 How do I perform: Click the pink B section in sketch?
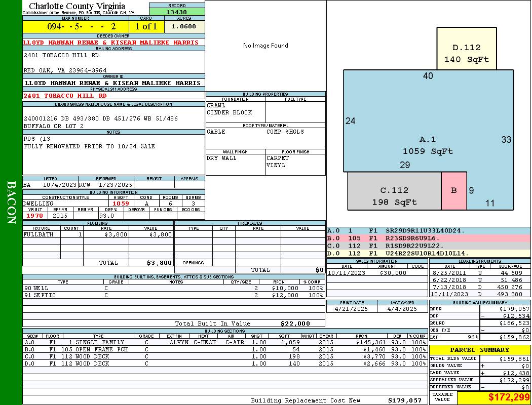coord(453,191)
